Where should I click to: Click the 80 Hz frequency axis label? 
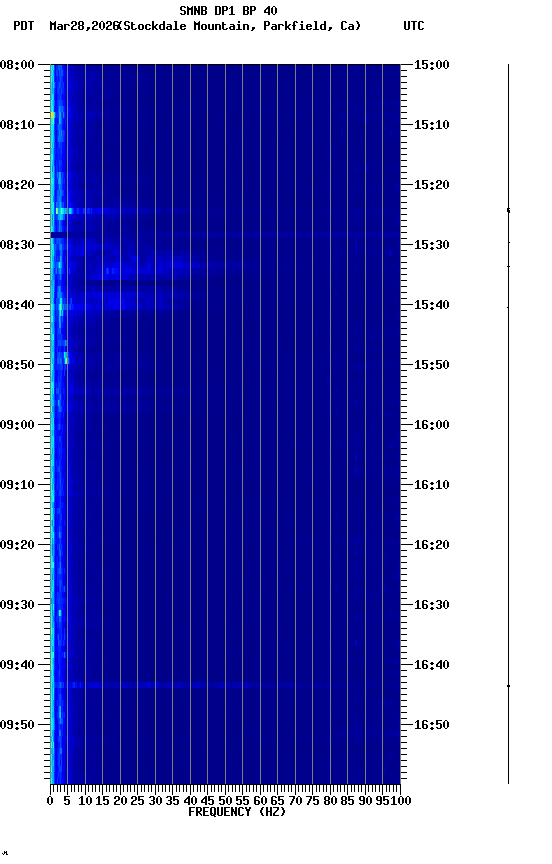330,801
